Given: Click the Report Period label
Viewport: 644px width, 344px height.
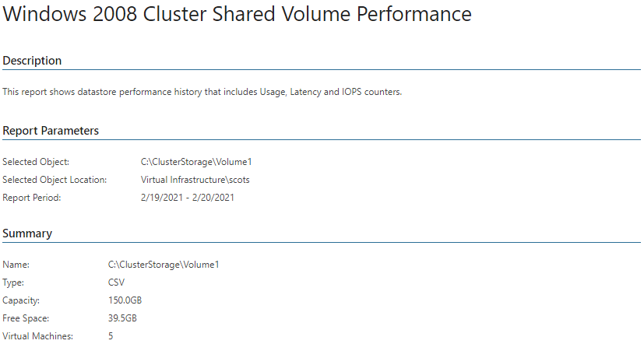Looking at the screenshot, I should 32,198.
